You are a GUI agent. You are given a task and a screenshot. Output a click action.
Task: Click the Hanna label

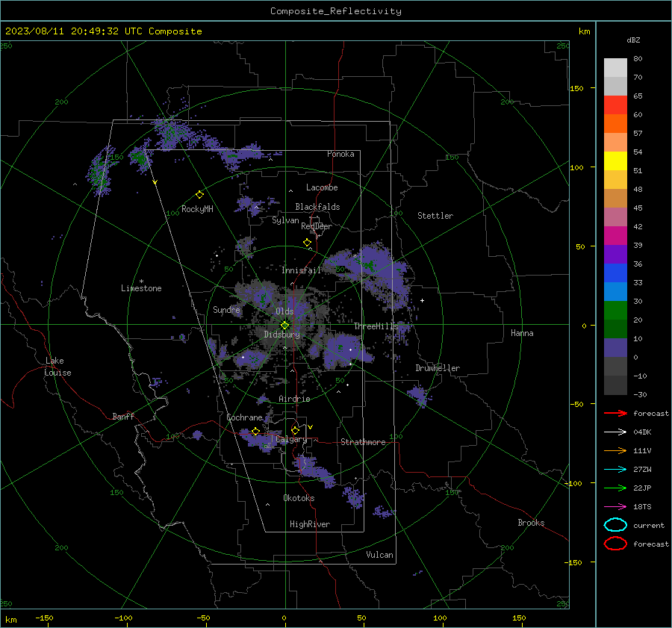(x=522, y=333)
